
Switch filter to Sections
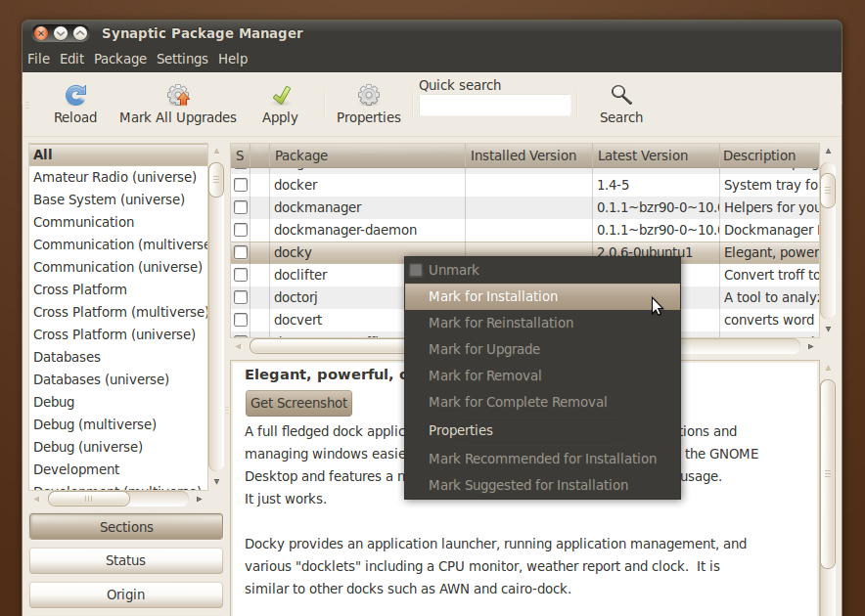click(x=126, y=527)
